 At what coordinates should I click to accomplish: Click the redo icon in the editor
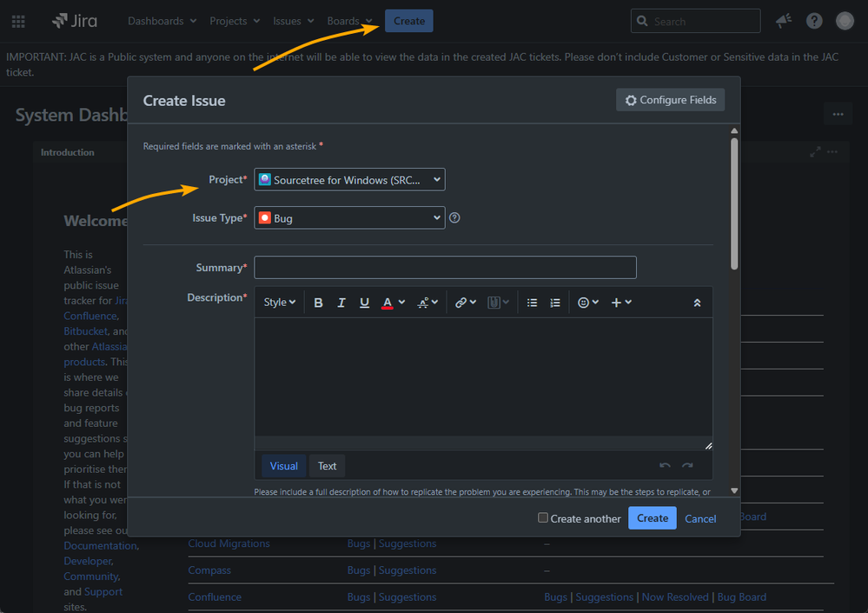(687, 466)
